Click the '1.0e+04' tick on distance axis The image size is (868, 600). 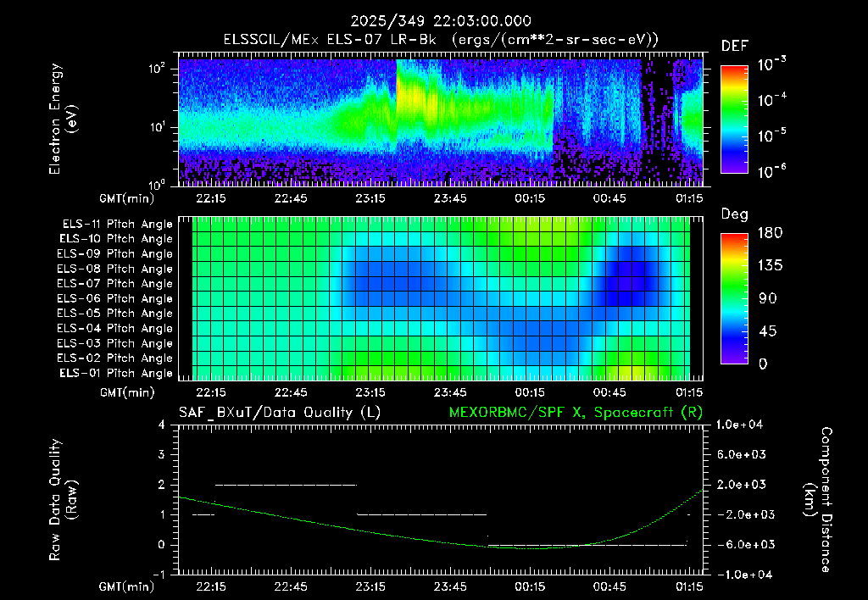[x=740, y=425]
